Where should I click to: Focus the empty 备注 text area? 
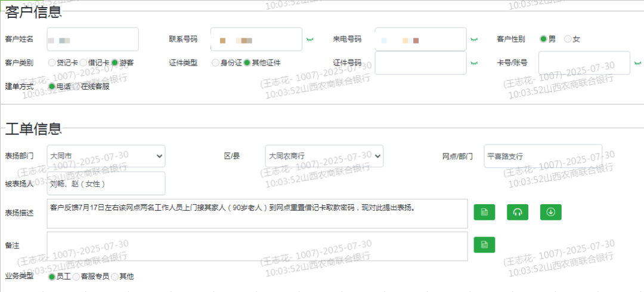click(x=256, y=246)
